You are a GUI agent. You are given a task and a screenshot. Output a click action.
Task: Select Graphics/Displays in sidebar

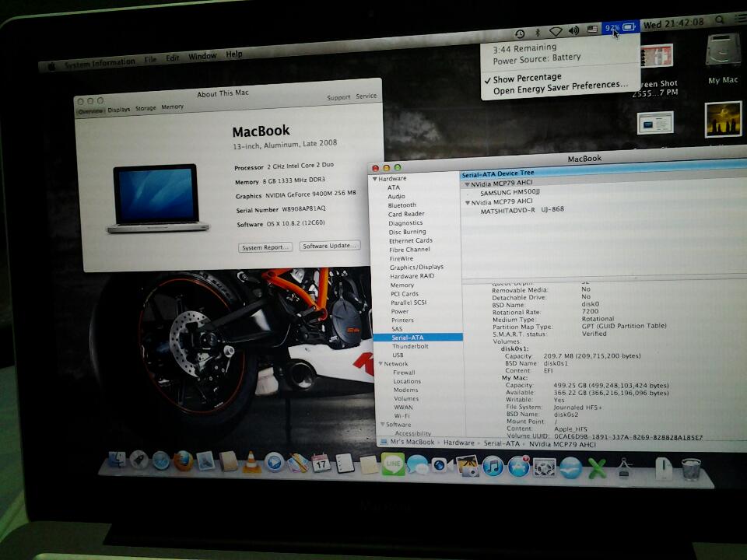(416, 267)
